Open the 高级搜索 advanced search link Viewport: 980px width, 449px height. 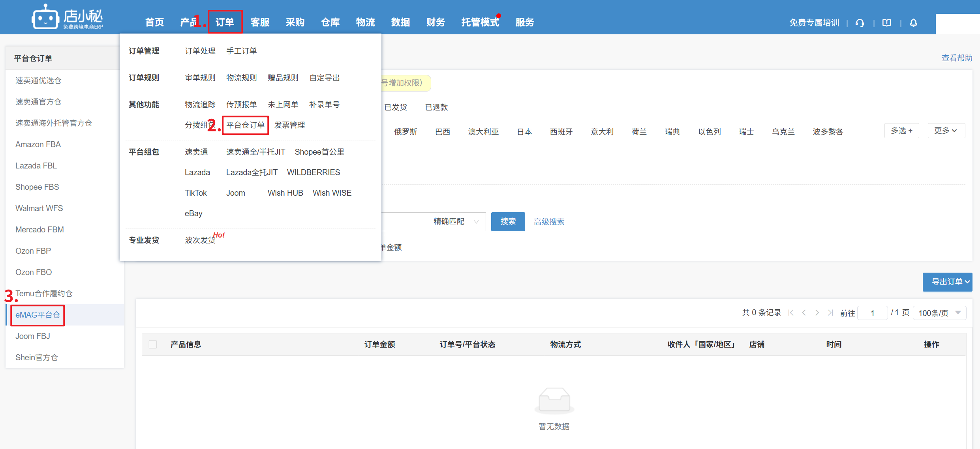click(x=549, y=222)
